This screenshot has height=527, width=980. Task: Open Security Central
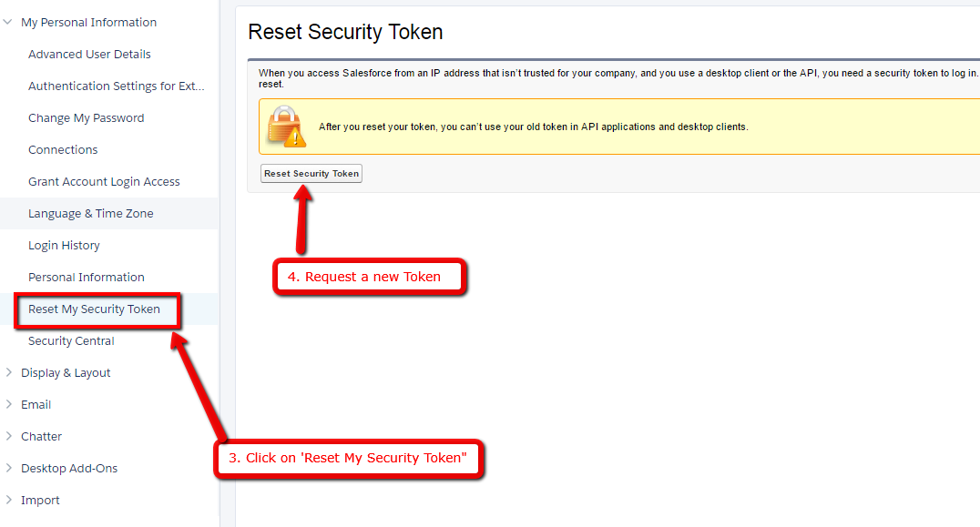coord(71,341)
